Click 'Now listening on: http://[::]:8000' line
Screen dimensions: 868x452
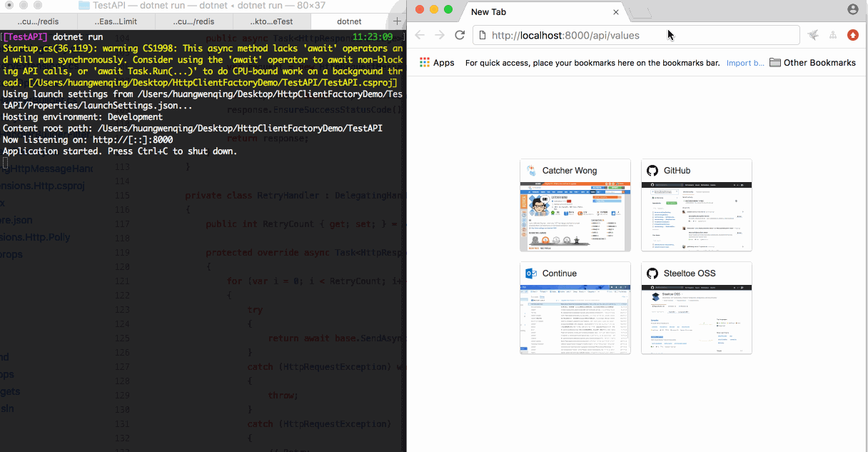pos(88,139)
